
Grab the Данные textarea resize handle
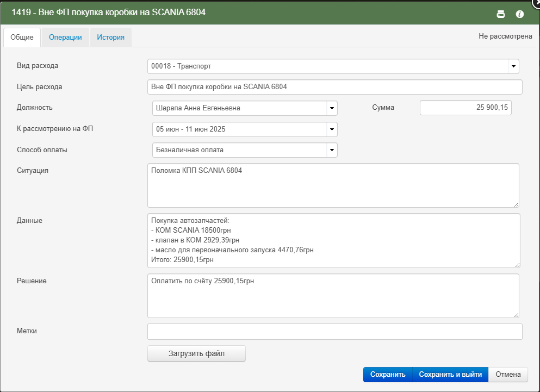click(517, 265)
